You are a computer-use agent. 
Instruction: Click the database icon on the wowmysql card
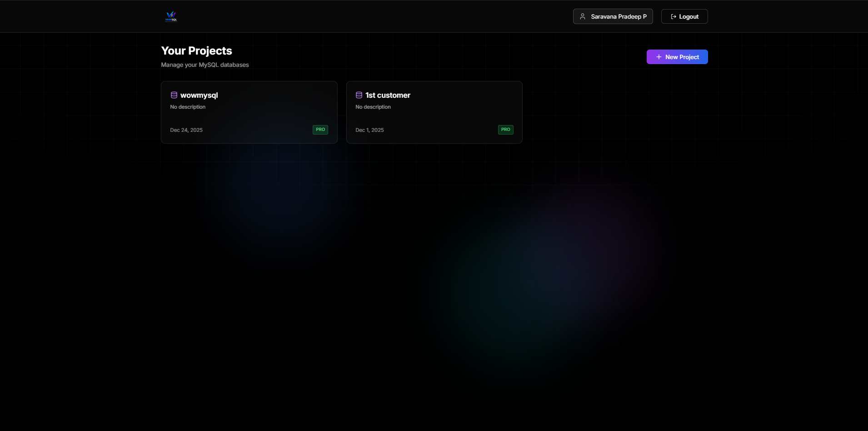click(x=174, y=95)
